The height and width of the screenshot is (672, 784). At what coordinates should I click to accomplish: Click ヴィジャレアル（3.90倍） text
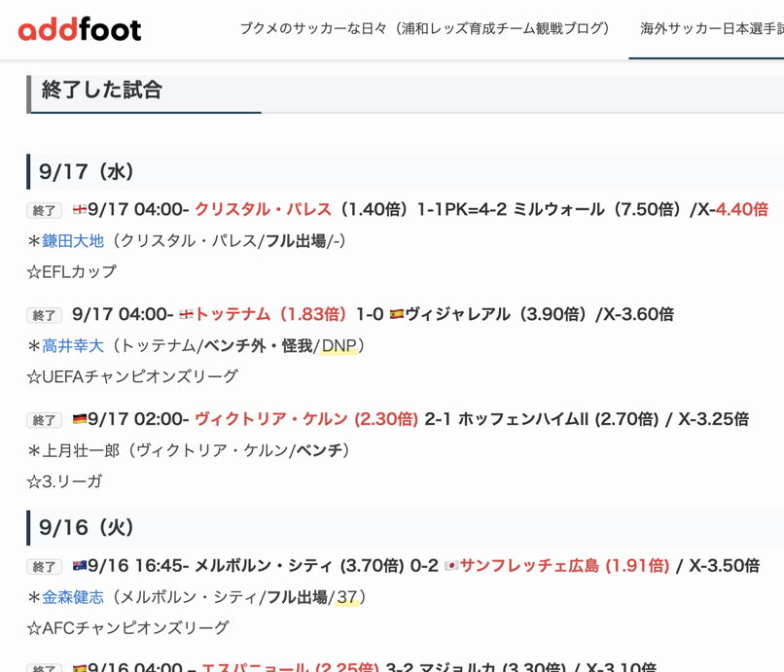tap(498, 314)
